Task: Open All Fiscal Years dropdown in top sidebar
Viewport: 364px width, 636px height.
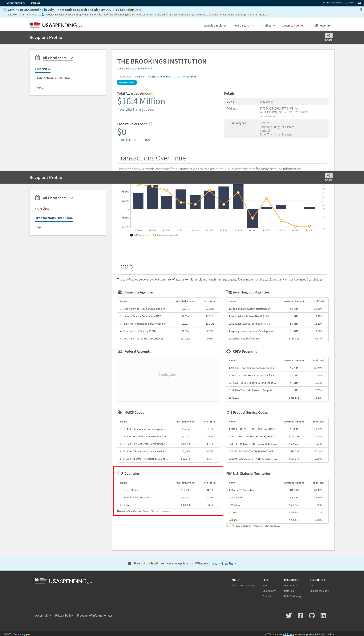Action: coord(58,58)
